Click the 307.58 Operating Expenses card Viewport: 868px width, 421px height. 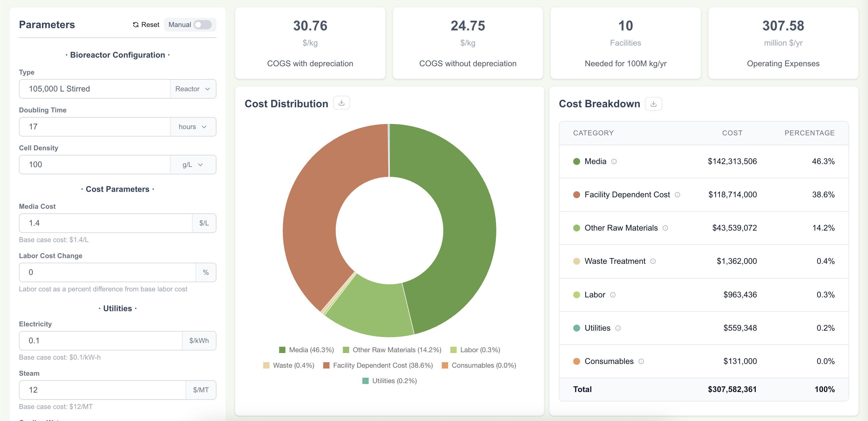[783, 43]
